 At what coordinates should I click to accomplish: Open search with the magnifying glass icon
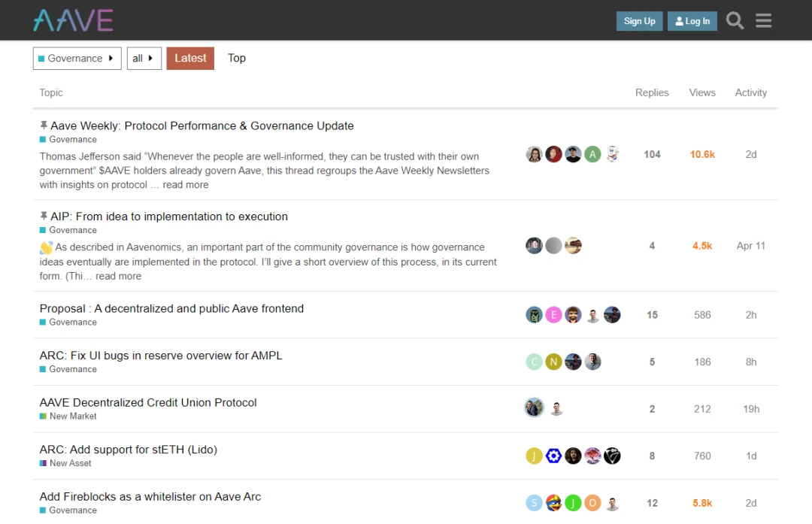point(735,21)
